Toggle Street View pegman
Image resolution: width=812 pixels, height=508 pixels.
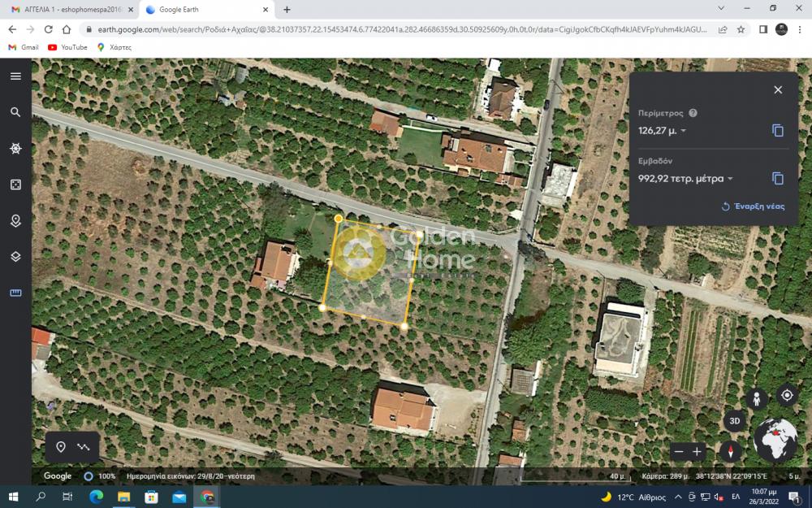[x=757, y=399]
